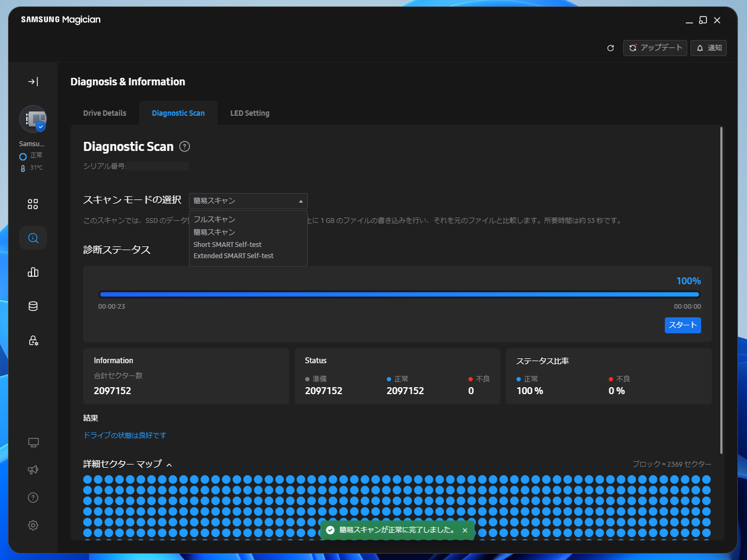747x560 pixels.
Task: Click the スタート button
Action: 683,325
